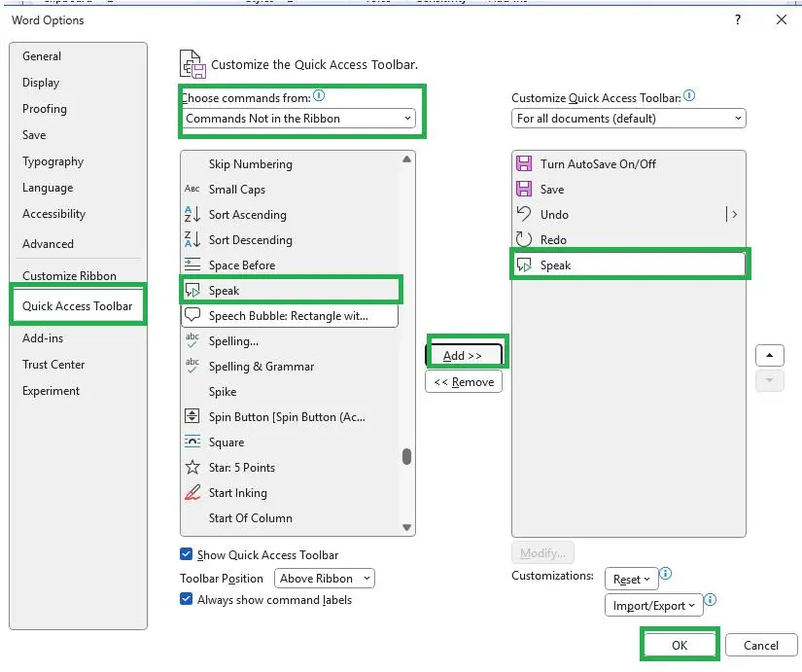Click the Save disk icon in toolbar list
The height and width of the screenshot is (672, 802).
(524, 189)
